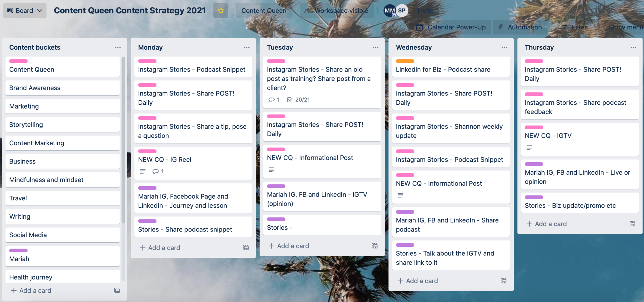Screen dimensions: 644x302
Task: Select the Workspace visible dropdown
Action: [337, 11]
